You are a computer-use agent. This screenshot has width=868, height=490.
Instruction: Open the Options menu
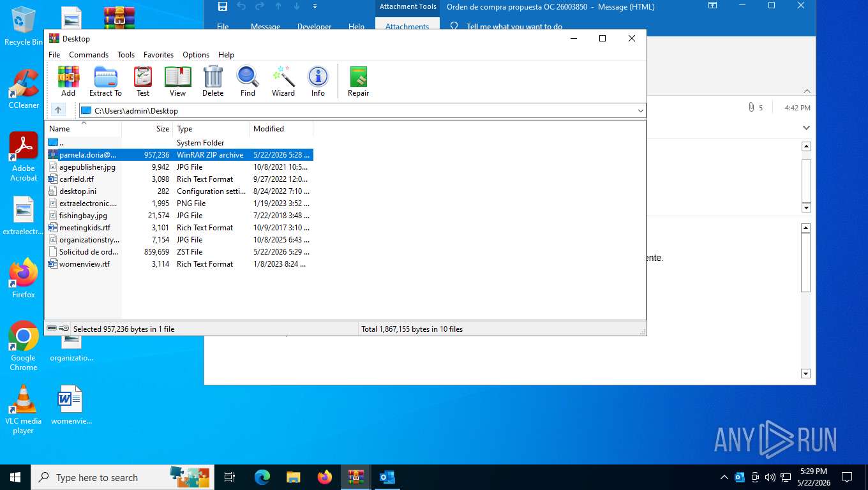196,55
